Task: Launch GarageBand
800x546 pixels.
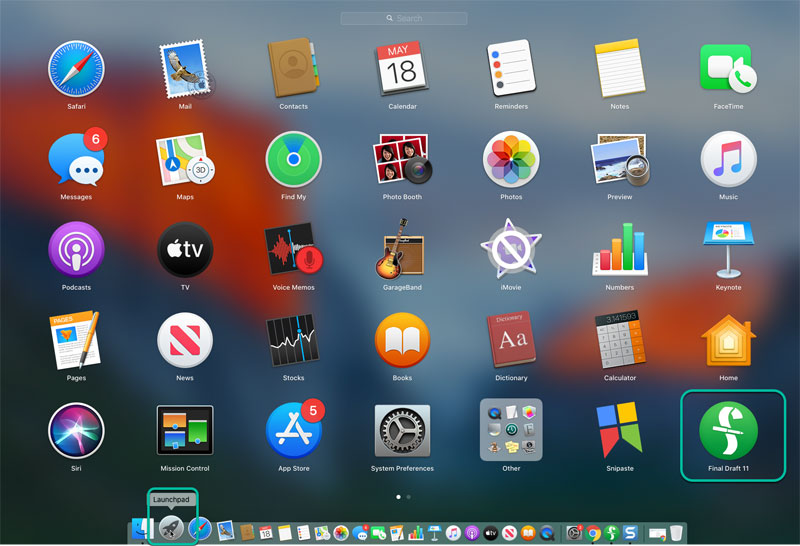Action: 401,249
